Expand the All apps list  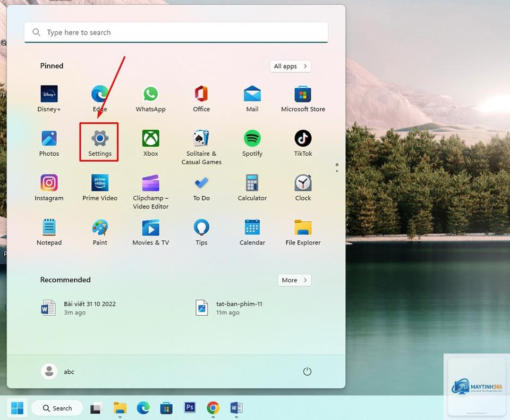coord(291,66)
